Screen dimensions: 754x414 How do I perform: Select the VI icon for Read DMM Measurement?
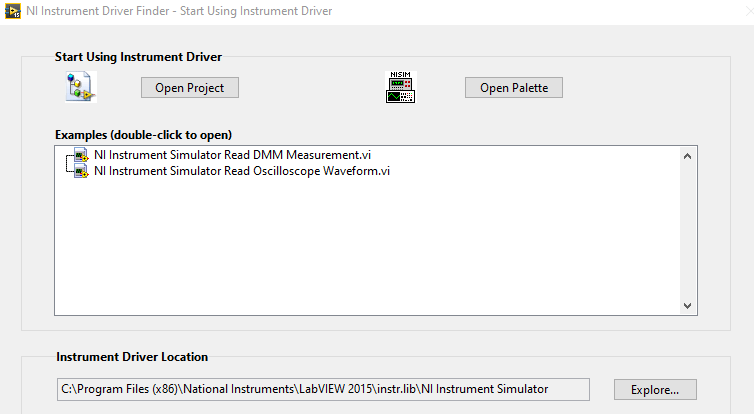coord(81,155)
